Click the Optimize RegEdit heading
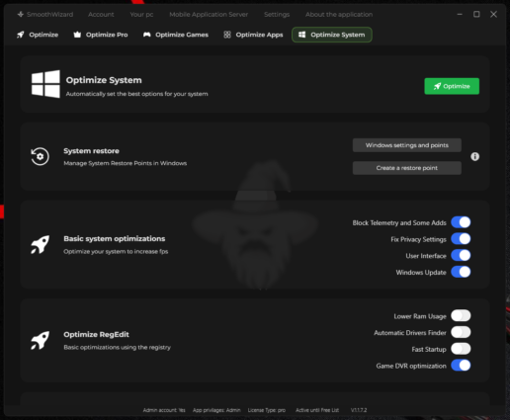Image resolution: width=510 pixels, height=420 pixels. click(x=96, y=334)
